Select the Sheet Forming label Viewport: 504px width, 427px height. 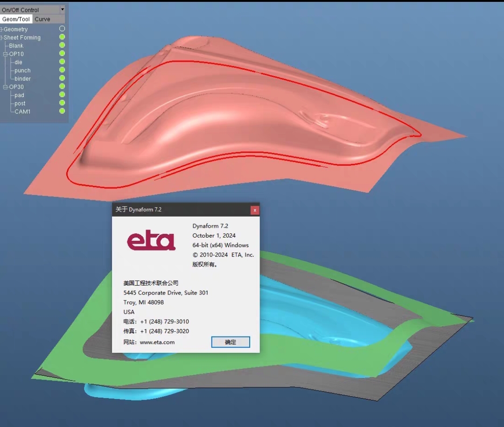pos(22,38)
